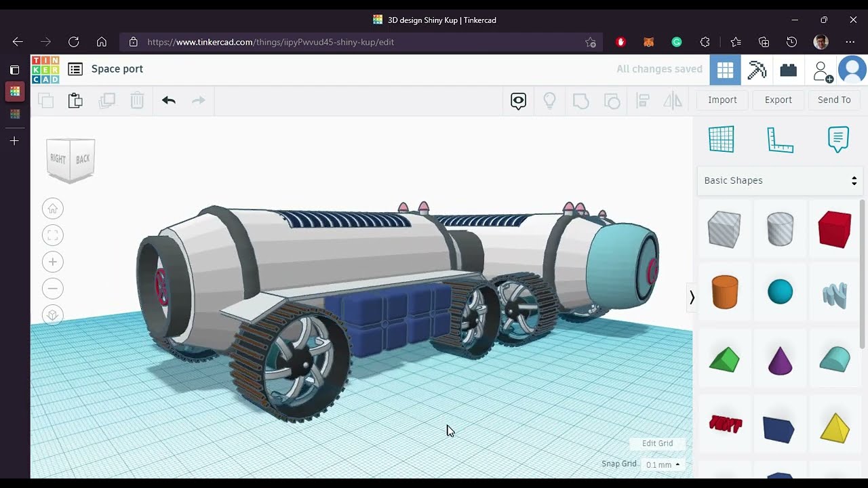Toggle orthographic perspective view cube button
Image resolution: width=868 pixels, height=488 pixels.
pyautogui.click(x=52, y=315)
